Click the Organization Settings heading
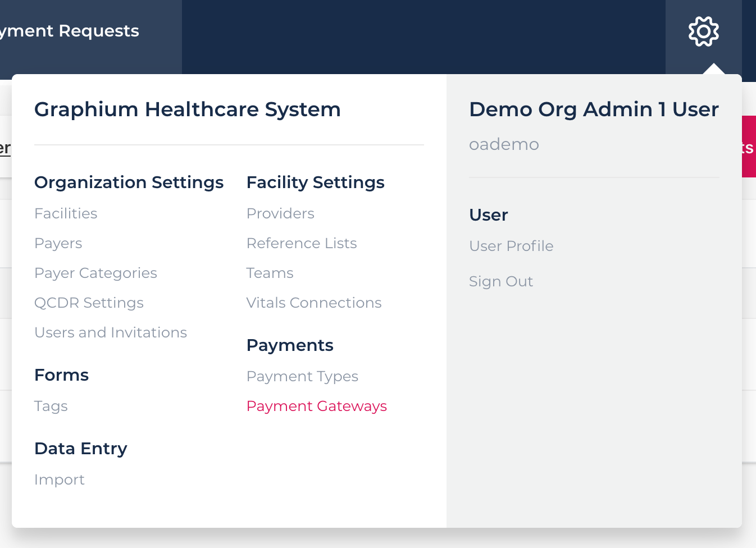756x548 pixels. (129, 182)
